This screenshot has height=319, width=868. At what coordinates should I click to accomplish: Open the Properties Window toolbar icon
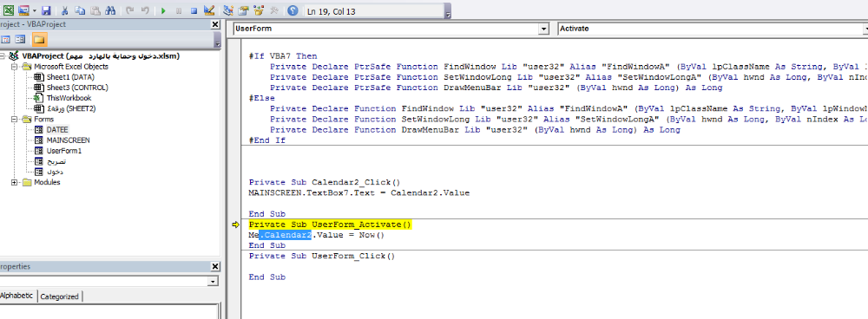point(243,10)
